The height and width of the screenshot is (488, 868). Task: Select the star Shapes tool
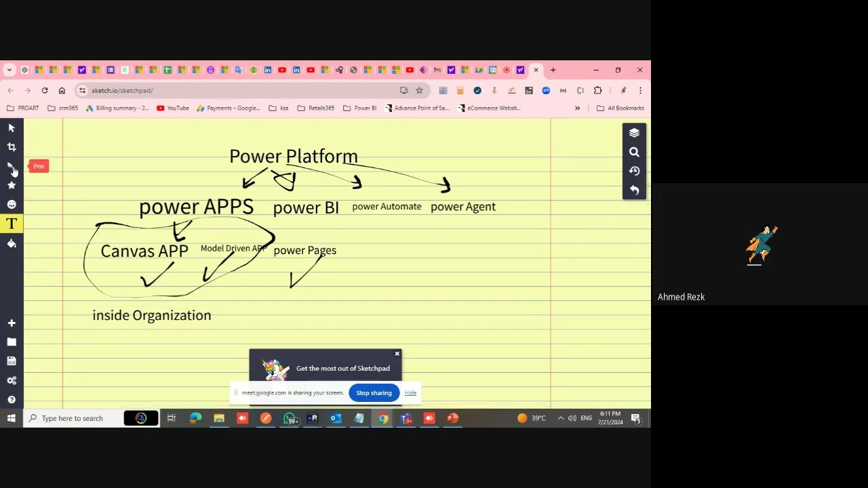point(12,185)
